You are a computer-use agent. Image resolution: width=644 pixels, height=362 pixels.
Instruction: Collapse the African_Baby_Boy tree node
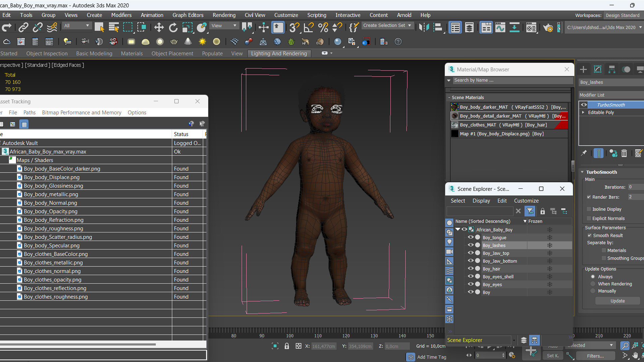click(458, 230)
